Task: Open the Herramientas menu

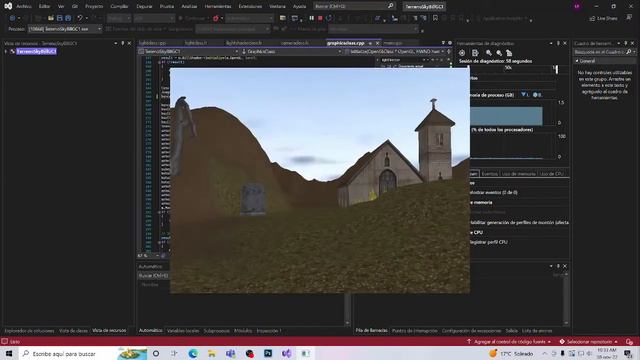Action: [218, 6]
